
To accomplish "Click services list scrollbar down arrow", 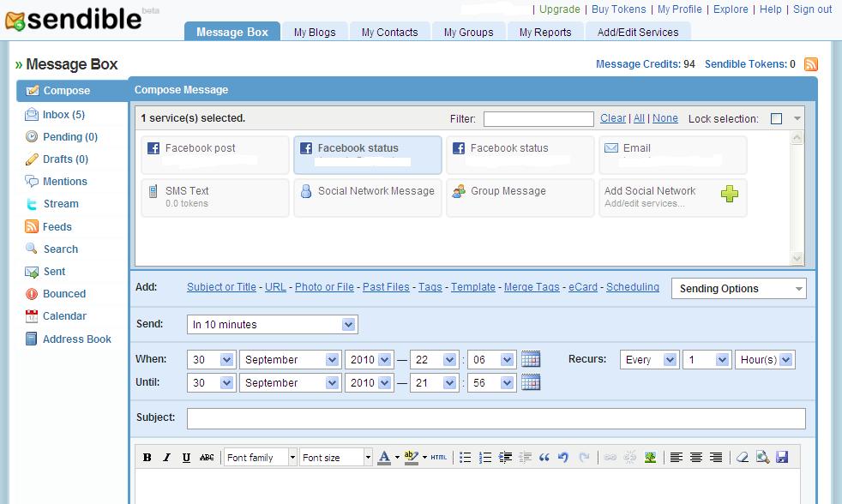I will click(797, 259).
